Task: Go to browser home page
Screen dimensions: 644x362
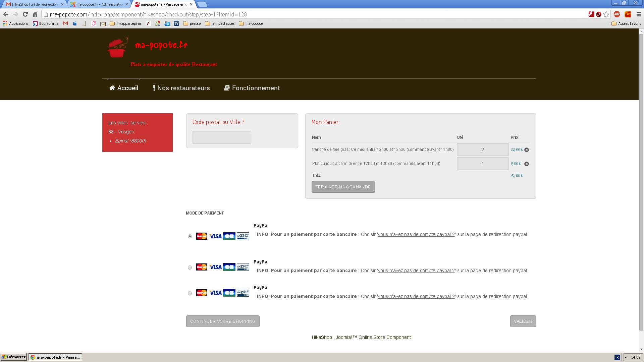Action: [35, 14]
